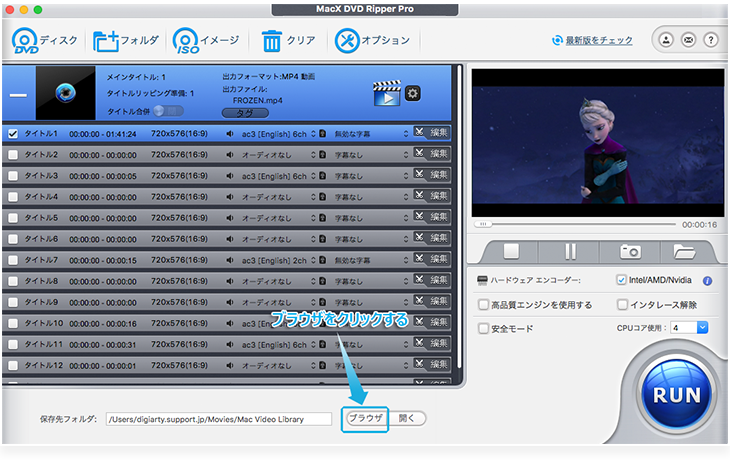Enable 安全モード checkbox

coord(483,329)
